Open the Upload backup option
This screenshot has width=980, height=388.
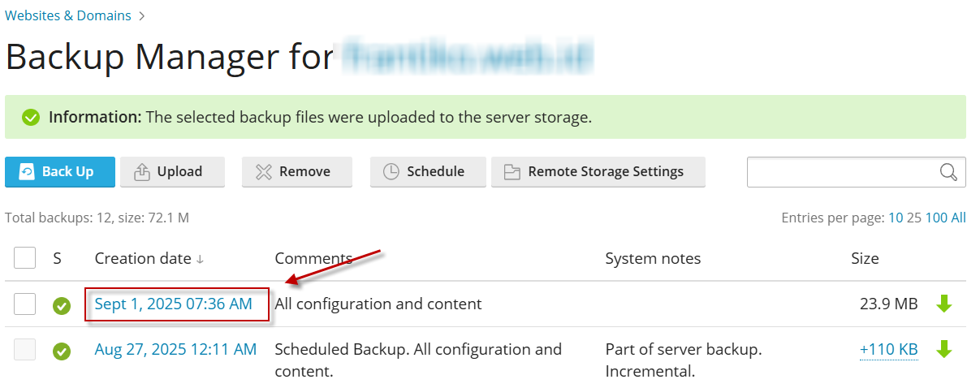point(167,171)
